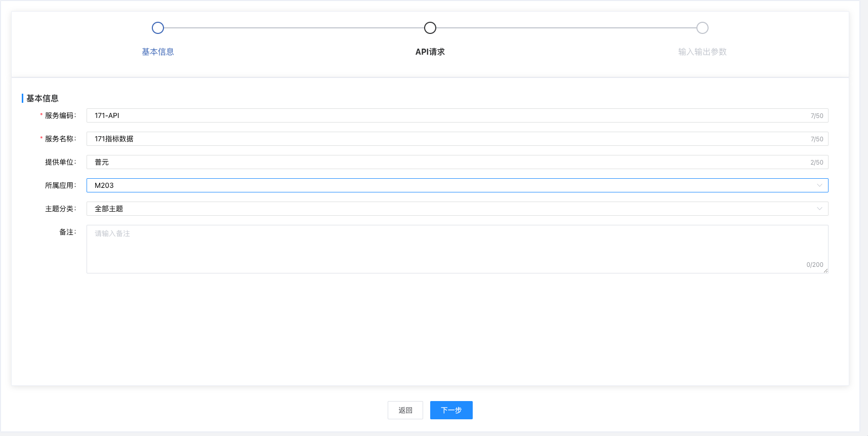The height and width of the screenshot is (436, 868).
Task: Click the API请求 step circle
Action: (430, 28)
